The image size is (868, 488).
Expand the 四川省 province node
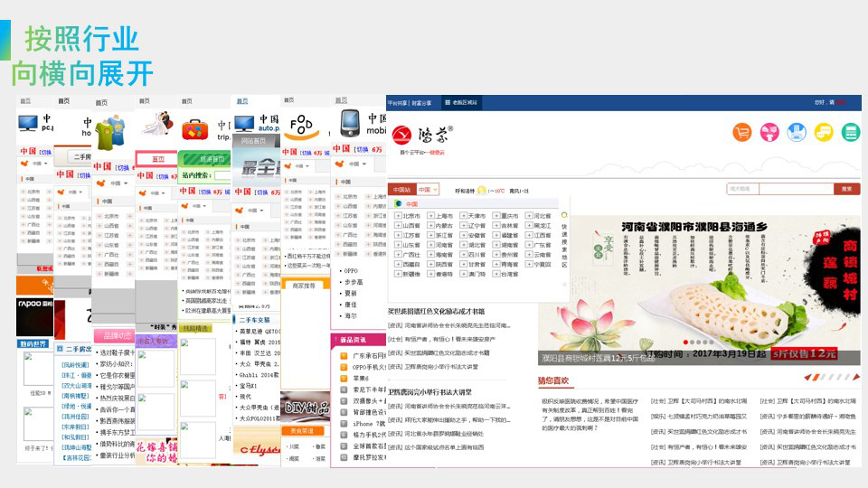pyautogui.click(x=464, y=255)
